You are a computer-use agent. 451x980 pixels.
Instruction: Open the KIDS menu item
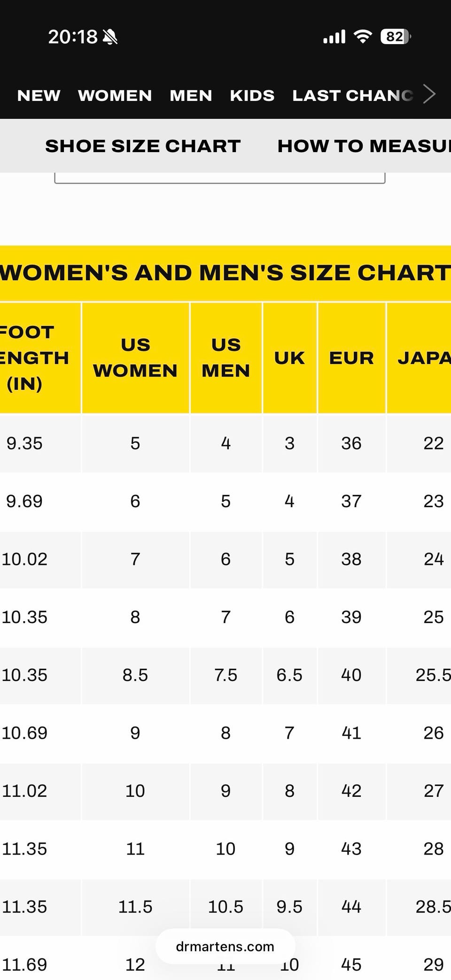click(x=252, y=96)
